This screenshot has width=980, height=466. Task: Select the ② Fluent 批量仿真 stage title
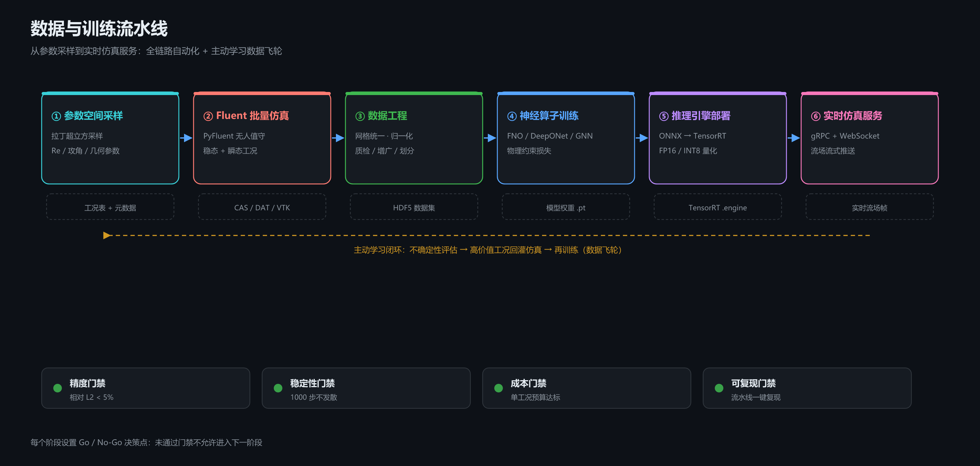click(x=246, y=116)
